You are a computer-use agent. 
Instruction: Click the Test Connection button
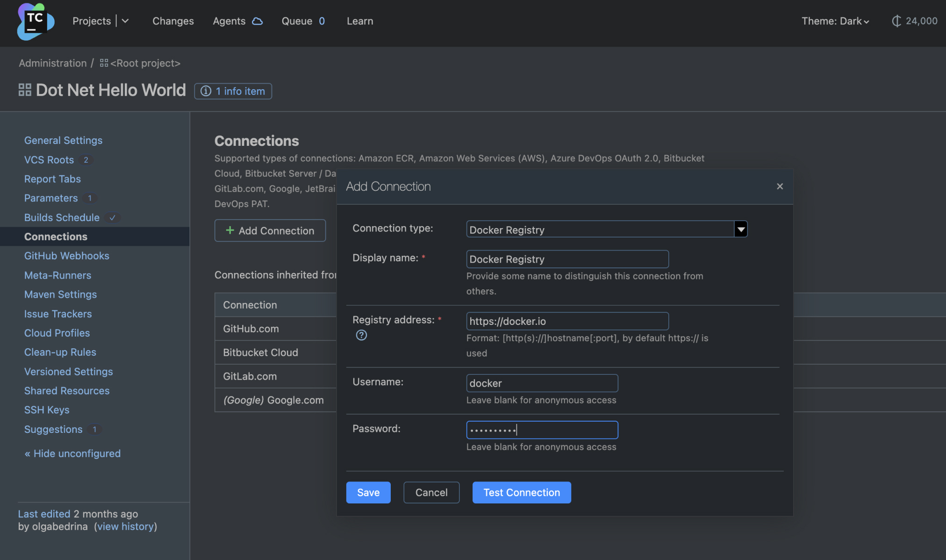pos(522,492)
